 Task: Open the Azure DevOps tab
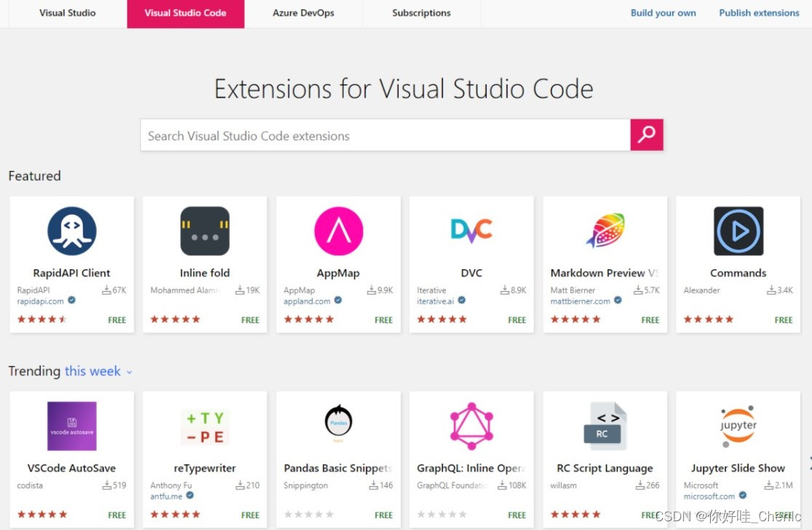point(303,12)
